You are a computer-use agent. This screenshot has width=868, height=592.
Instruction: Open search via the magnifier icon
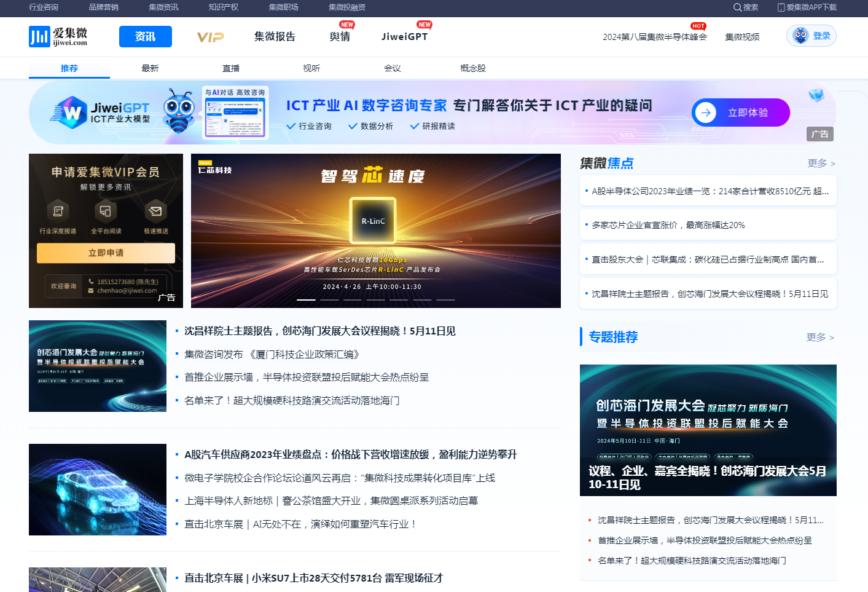pos(737,7)
